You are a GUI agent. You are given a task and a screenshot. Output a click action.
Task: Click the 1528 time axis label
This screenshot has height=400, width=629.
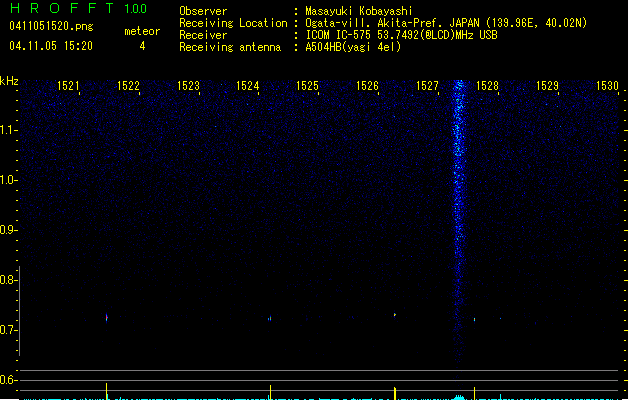click(487, 86)
